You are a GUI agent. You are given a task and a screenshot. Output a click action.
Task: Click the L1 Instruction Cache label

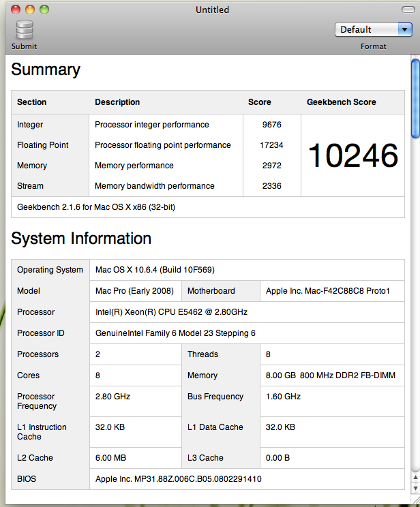tap(42, 432)
